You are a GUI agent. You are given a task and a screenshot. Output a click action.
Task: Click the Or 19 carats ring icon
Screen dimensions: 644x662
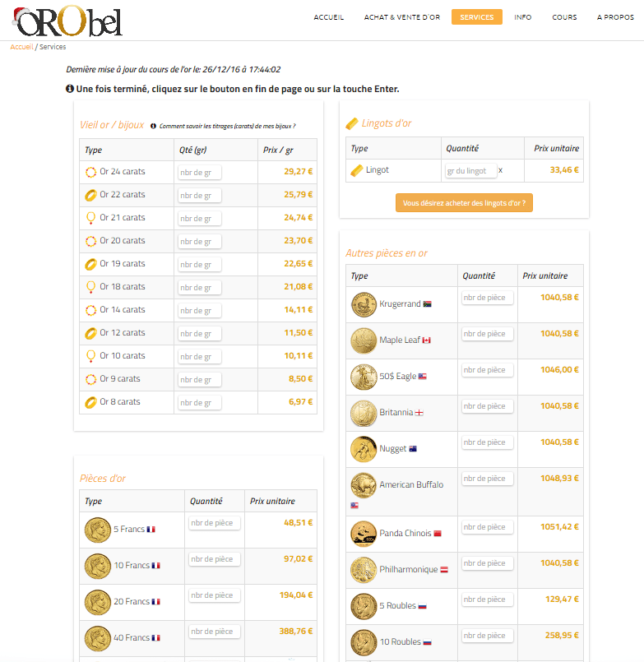click(x=90, y=264)
